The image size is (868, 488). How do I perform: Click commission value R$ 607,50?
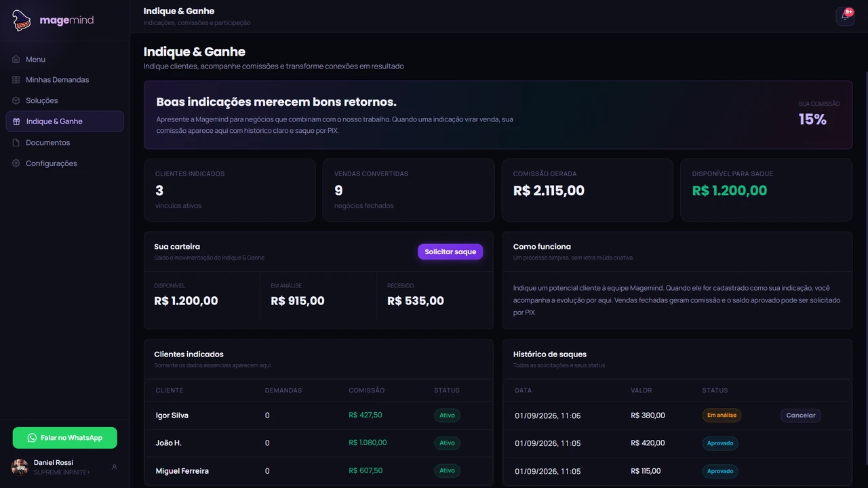coord(366,470)
